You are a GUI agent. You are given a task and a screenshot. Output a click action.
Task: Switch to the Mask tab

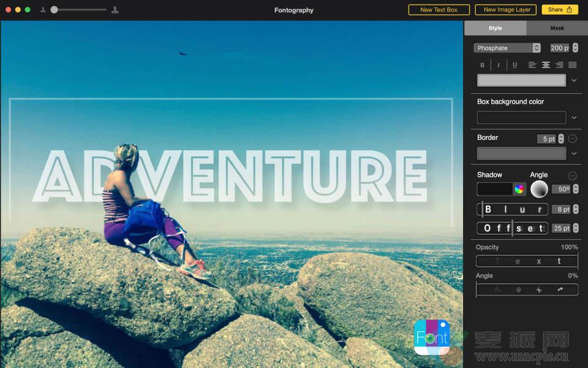[557, 28]
